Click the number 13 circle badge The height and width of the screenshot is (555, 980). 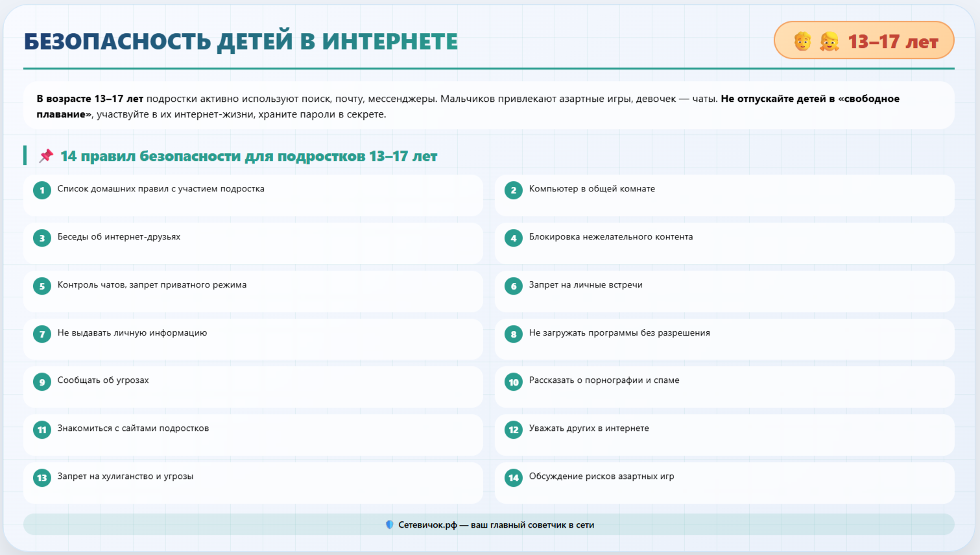(42, 478)
